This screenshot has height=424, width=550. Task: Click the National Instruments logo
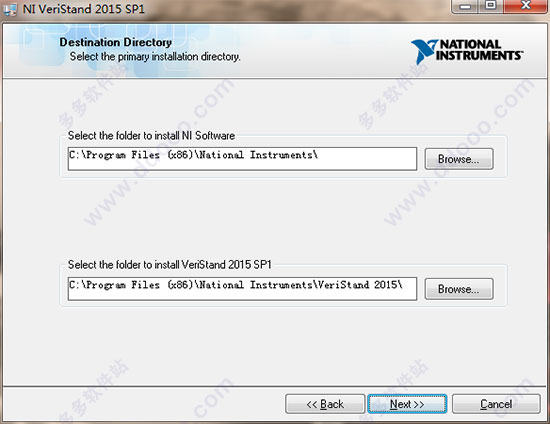[x=467, y=51]
